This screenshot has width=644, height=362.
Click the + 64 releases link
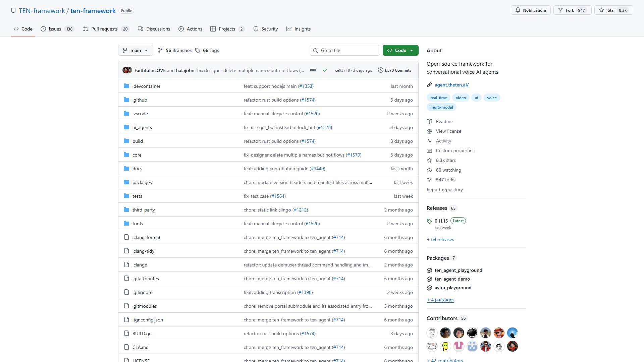click(440, 239)
